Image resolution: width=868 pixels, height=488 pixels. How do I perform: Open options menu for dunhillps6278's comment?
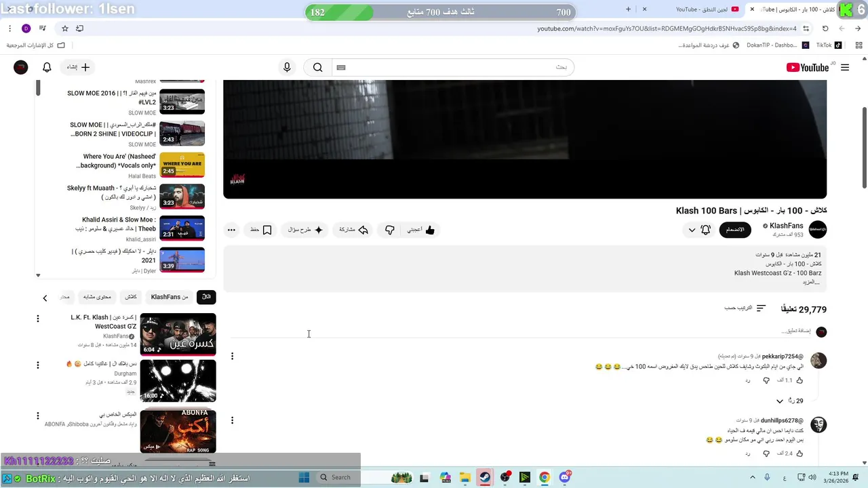pyautogui.click(x=232, y=420)
